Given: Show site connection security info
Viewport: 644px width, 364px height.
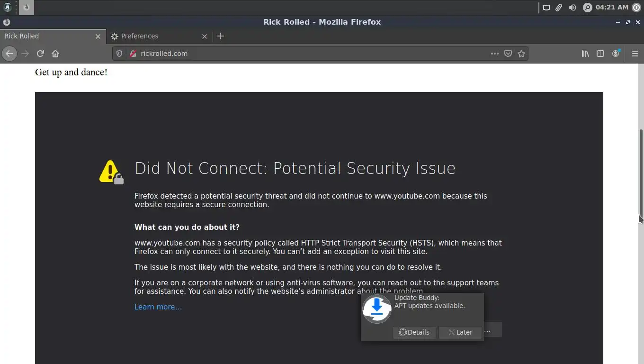Looking at the screenshot, I should point(133,54).
